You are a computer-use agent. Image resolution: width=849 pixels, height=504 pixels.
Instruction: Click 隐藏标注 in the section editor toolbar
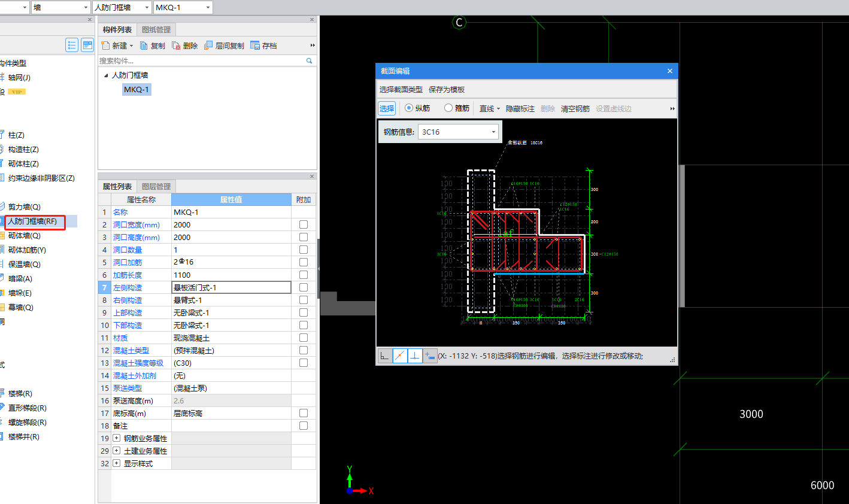[x=520, y=108]
